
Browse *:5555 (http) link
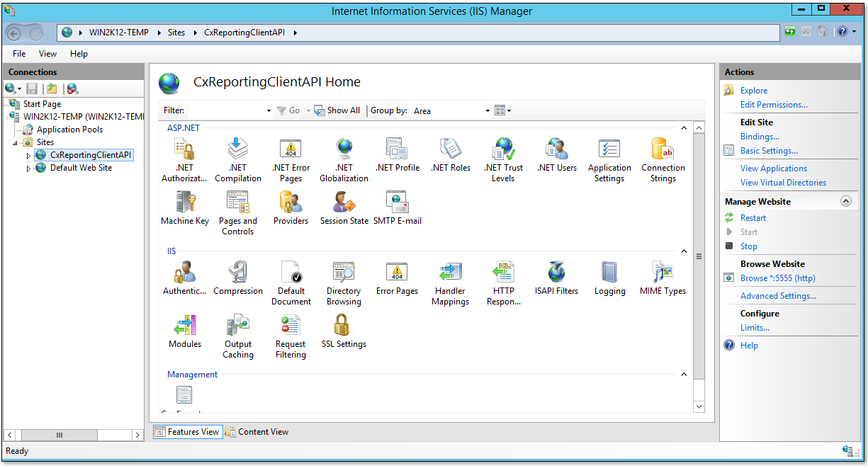pyautogui.click(x=778, y=278)
